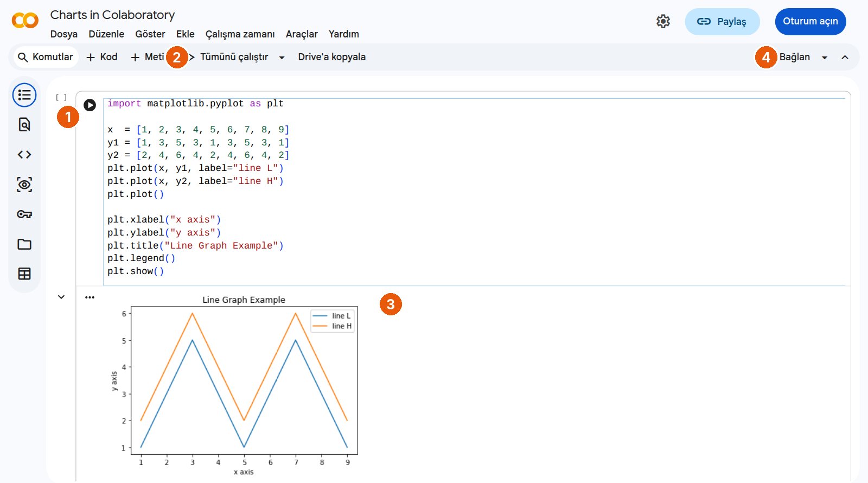Click the notebook title Charts in Colaboratory
The image size is (868, 483).
coord(113,15)
